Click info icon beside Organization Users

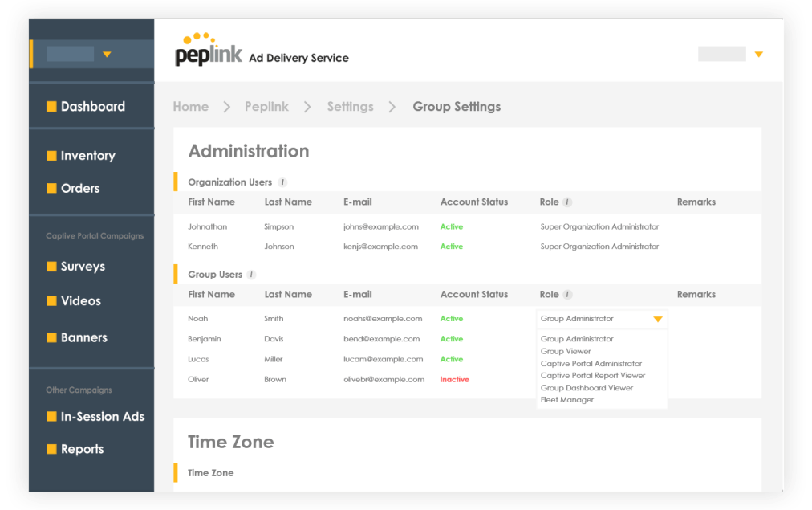[x=282, y=182]
